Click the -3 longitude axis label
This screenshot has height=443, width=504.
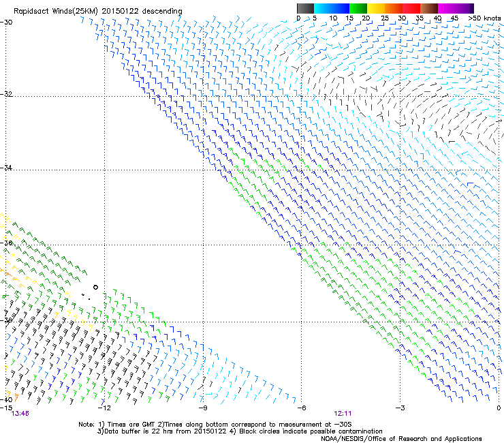tap(400, 408)
